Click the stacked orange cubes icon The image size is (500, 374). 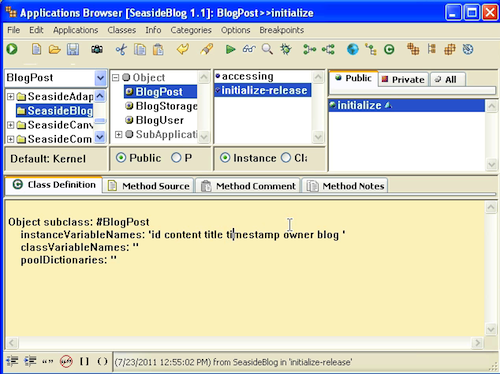click(x=413, y=49)
